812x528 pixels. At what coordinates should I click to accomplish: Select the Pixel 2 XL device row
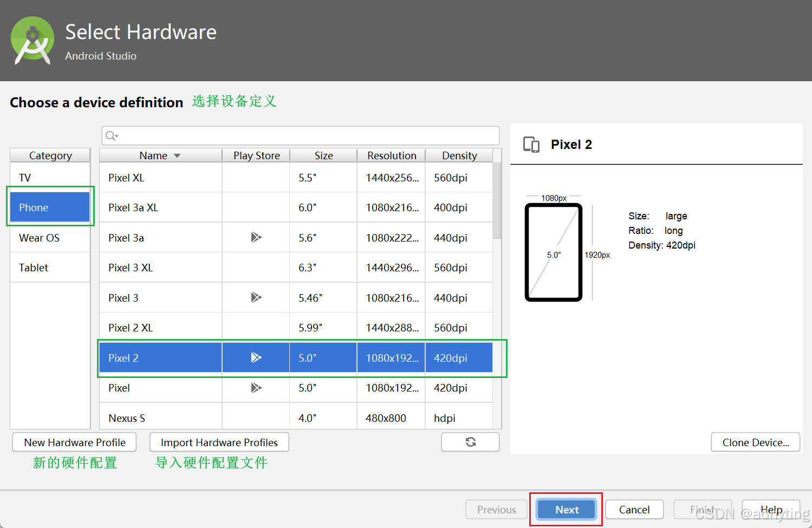[296, 328]
